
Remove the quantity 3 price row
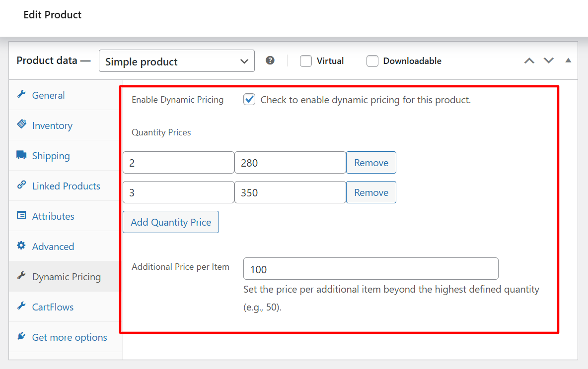pyautogui.click(x=371, y=192)
